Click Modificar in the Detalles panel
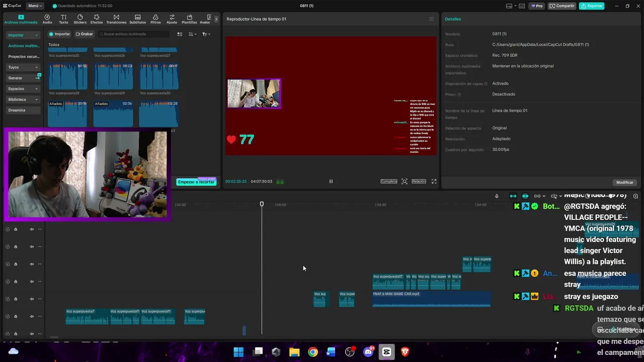The image size is (644, 362). (625, 183)
